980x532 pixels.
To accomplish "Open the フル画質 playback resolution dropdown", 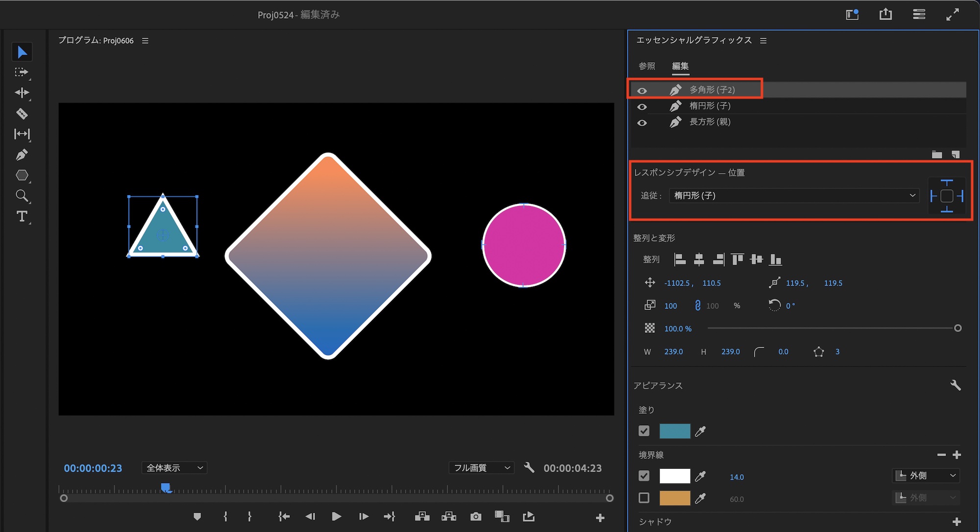I will coord(481,468).
